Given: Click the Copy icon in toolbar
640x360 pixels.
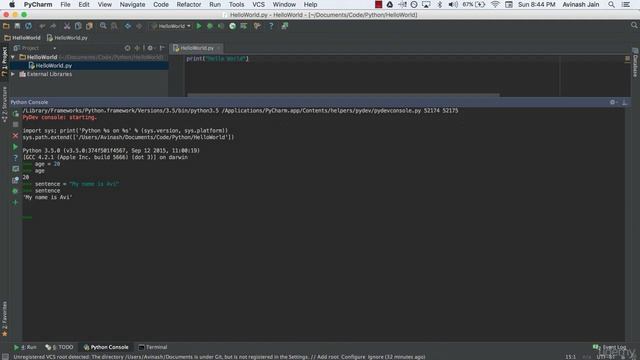Looking at the screenshot, I should point(78,26).
